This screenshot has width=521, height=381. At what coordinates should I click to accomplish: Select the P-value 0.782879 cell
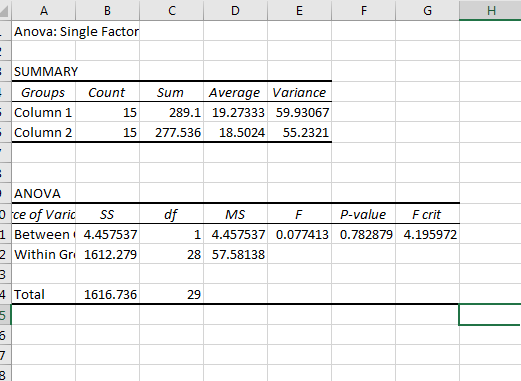[x=363, y=234]
